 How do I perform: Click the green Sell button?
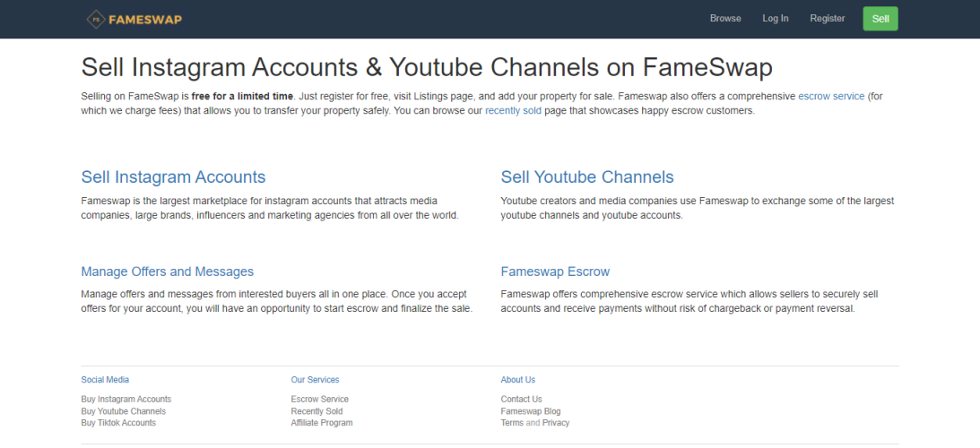click(x=880, y=19)
